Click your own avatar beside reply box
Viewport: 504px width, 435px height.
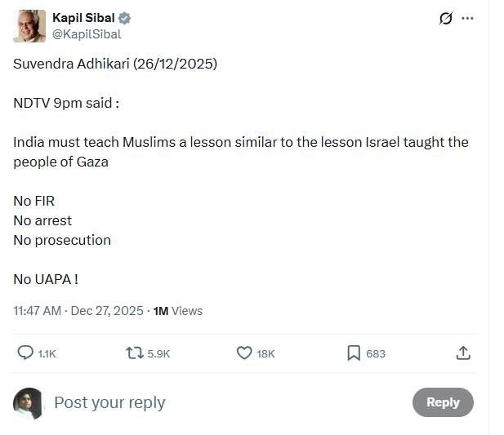[29, 403]
